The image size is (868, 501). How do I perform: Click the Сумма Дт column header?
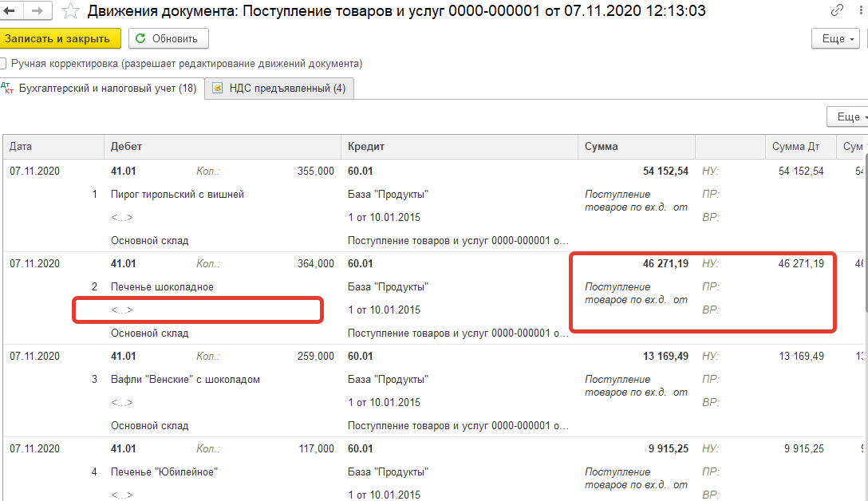point(800,147)
